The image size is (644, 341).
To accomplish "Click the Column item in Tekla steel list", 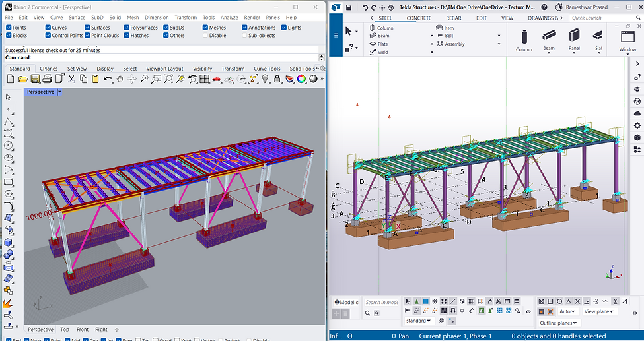I will click(382, 28).
